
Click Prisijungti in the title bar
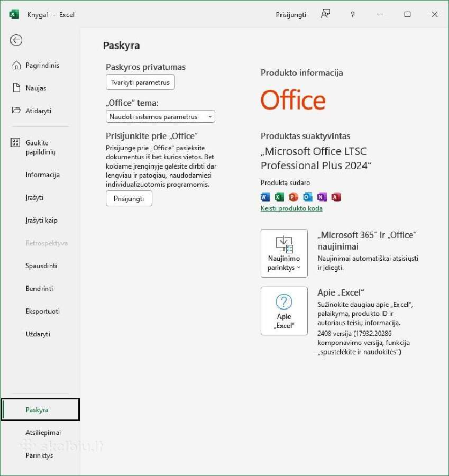[291, 15]
